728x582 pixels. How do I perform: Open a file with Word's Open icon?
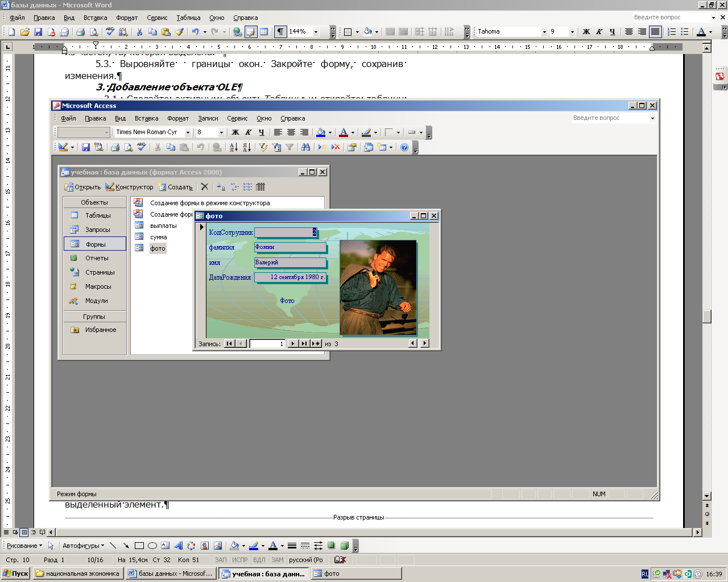25,32
